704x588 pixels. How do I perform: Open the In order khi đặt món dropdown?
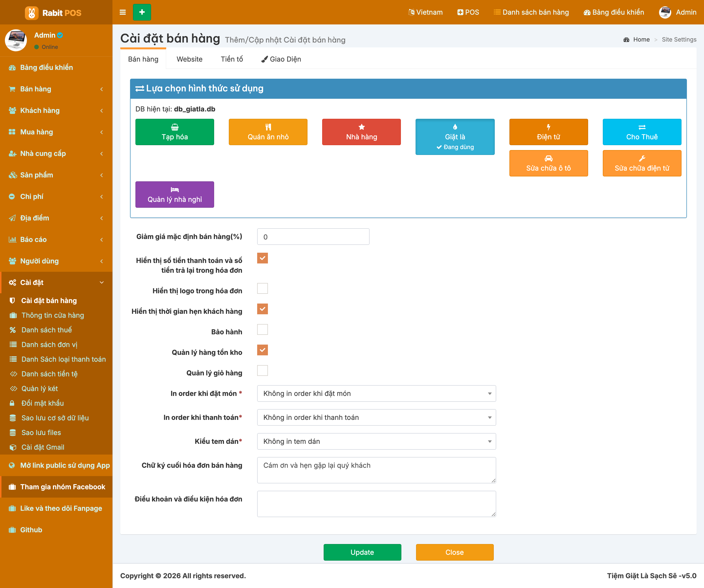pyautogui.click(x=376, y=393)
